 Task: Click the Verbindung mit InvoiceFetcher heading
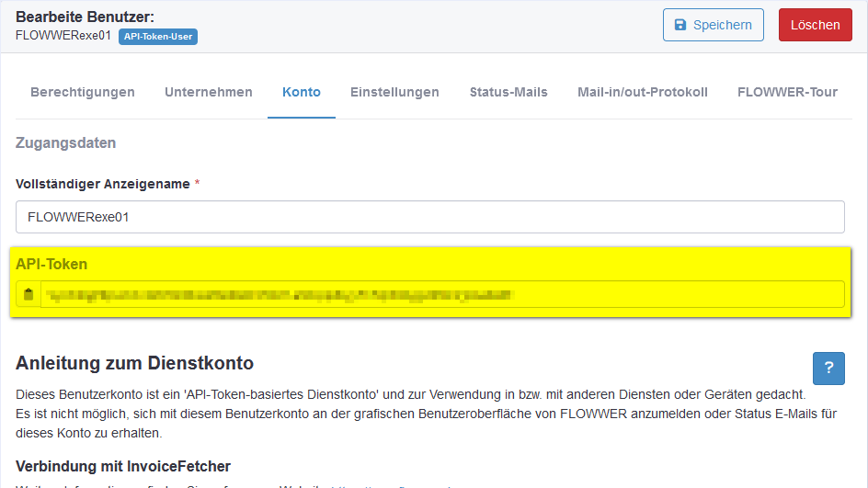123,467
